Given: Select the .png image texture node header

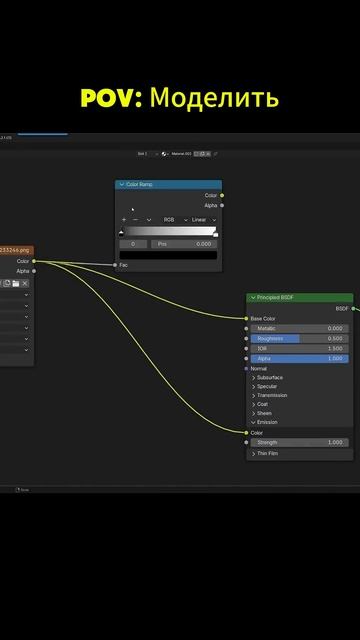Looking at the screenshot, I should [17, 250].
